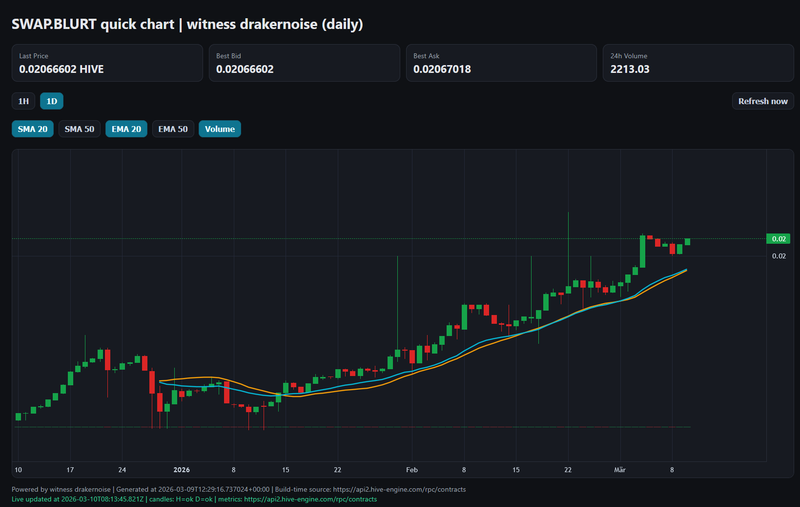Click the 2026 label on time axis

point(181,469)
